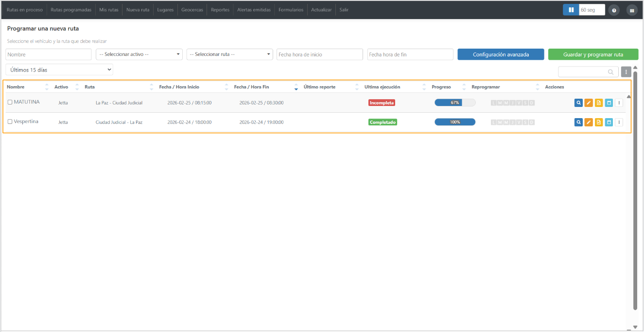Toggle the L day for MATUTINA reprogramming
The width and height of the screenshot is (644, 332).
click(494, 103)
